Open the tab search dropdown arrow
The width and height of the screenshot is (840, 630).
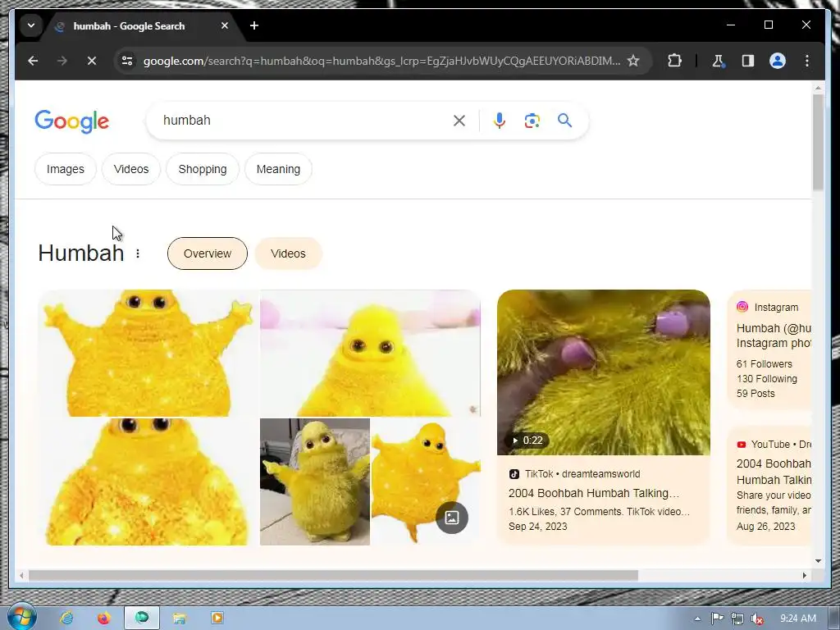tap(31, 25)
